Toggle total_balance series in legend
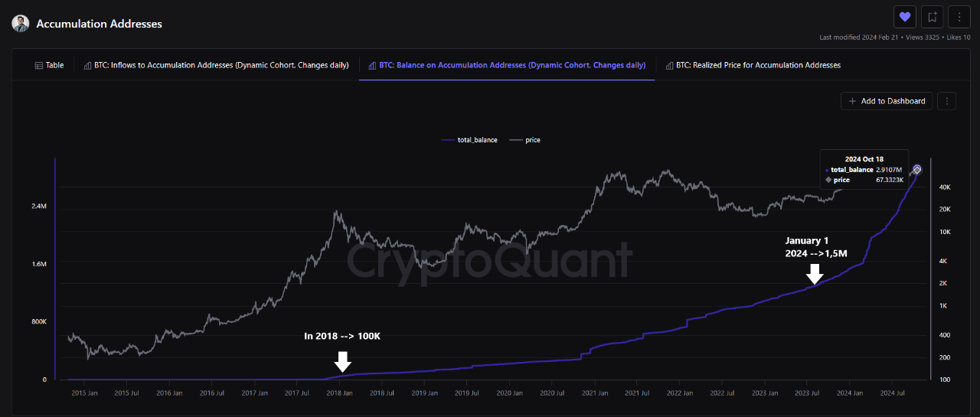The height and width of the screenshot is (417, 980). 469,140
